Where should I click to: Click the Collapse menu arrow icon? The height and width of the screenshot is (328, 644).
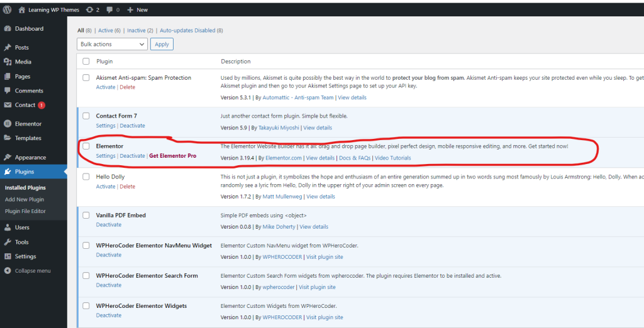click(8, 271)
